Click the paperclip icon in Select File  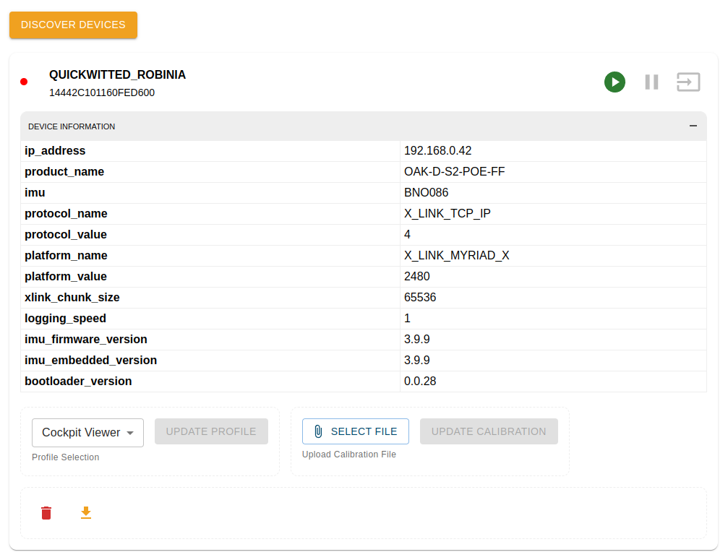[318, 431]
